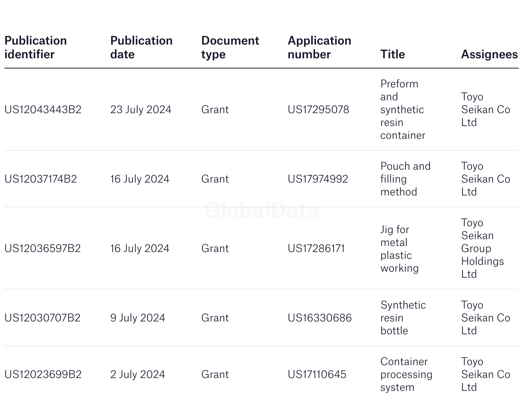
Task: Click application number US17974992
Action: tap(318, 179)
